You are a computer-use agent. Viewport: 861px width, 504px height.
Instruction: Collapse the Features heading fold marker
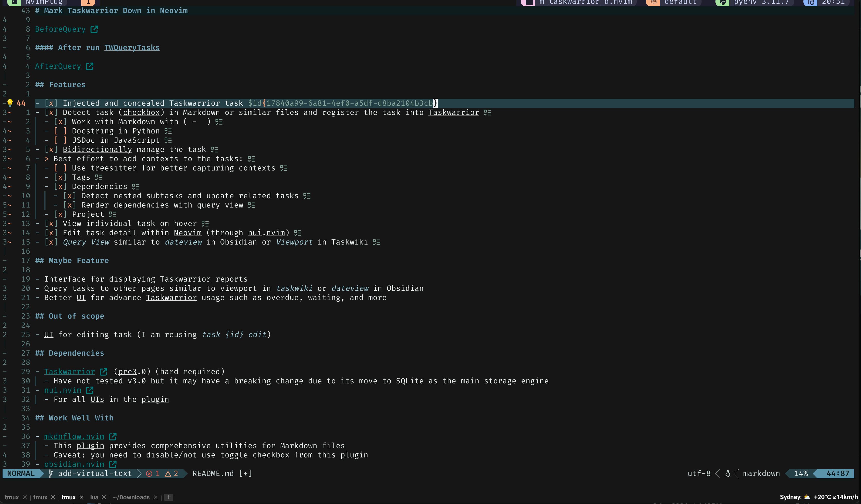coord(5,85)
